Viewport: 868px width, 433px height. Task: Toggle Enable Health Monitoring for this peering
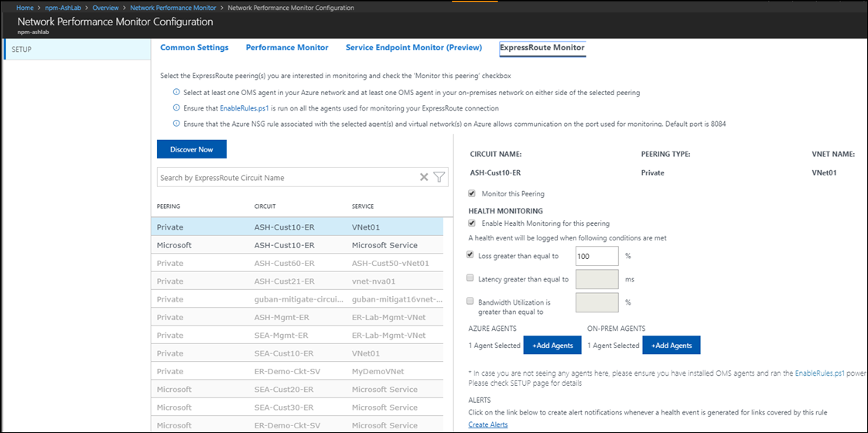point(473,223)
